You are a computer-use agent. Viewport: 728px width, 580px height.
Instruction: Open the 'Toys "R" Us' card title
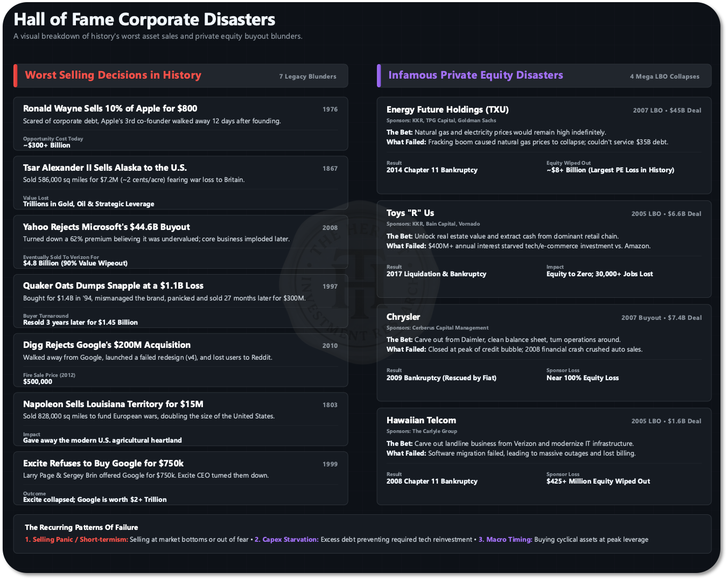tap(410, 213)
